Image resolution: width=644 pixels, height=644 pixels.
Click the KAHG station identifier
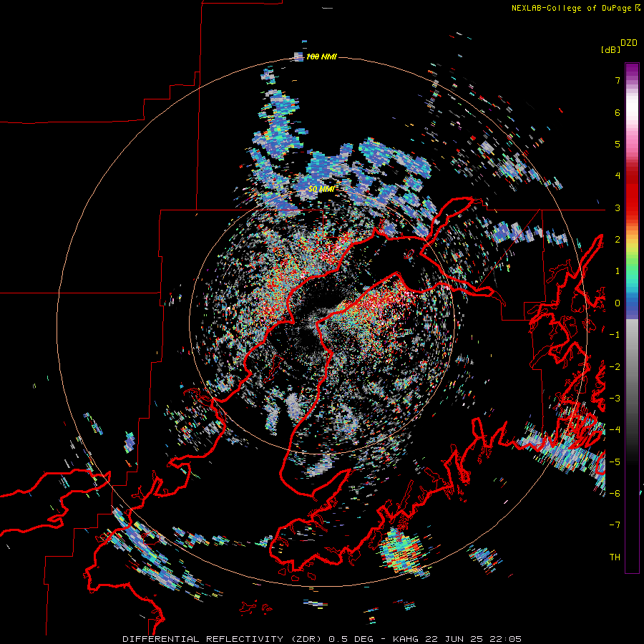(x=406, y=639)
